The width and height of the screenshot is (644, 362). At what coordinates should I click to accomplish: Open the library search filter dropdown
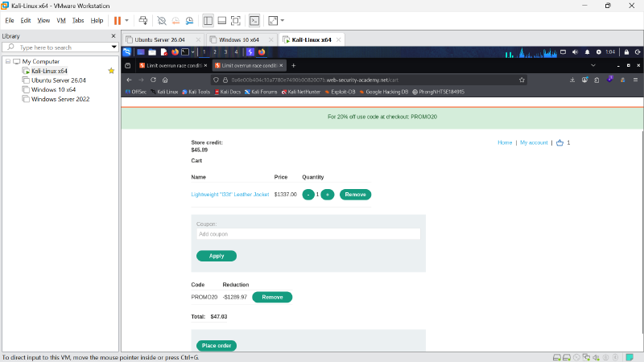point(114,47)
